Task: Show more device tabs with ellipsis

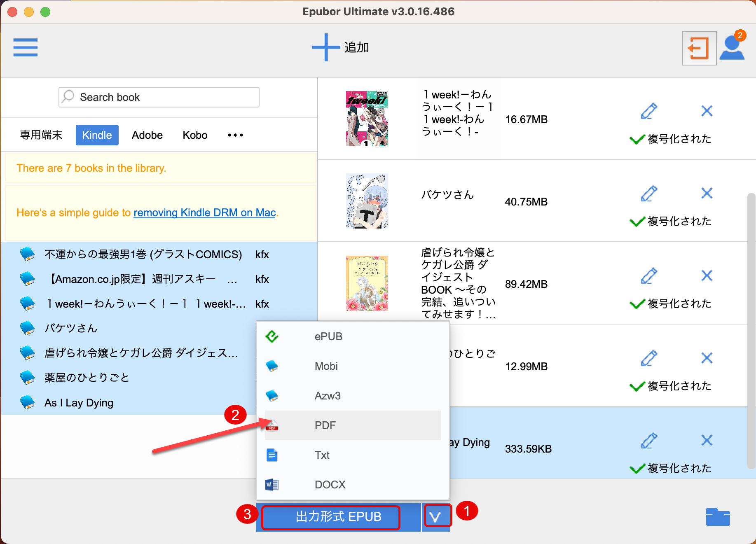Action: 235,135
